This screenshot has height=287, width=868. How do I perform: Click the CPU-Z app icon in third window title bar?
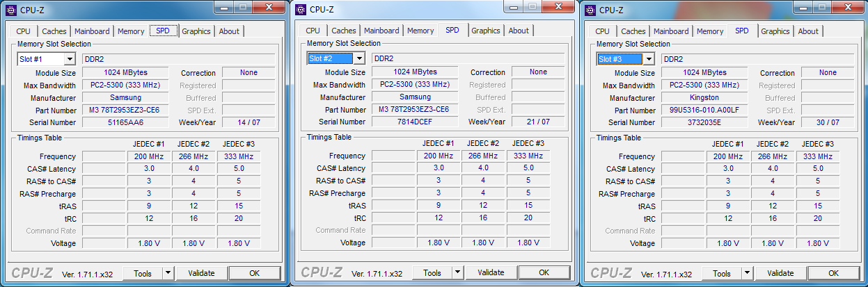click(590, 10)
